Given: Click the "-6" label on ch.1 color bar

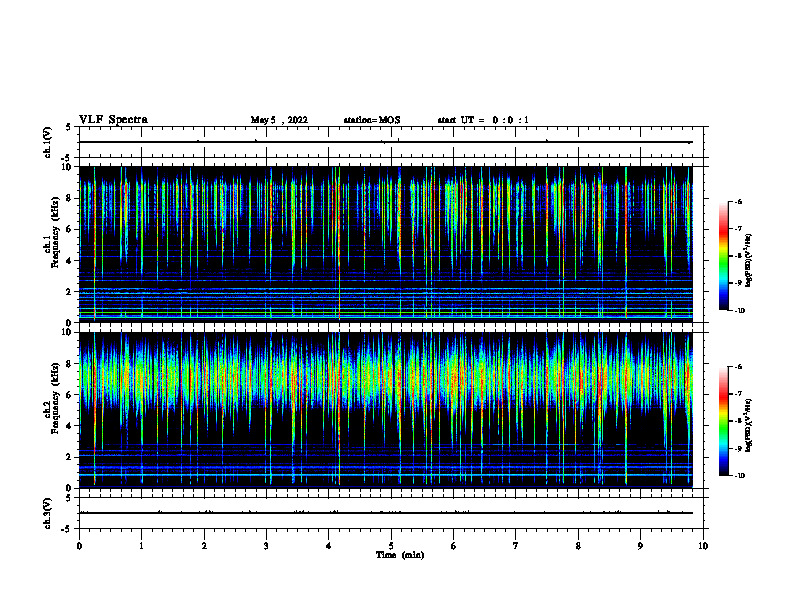Looking at the screenshot, I should (738, 201).
